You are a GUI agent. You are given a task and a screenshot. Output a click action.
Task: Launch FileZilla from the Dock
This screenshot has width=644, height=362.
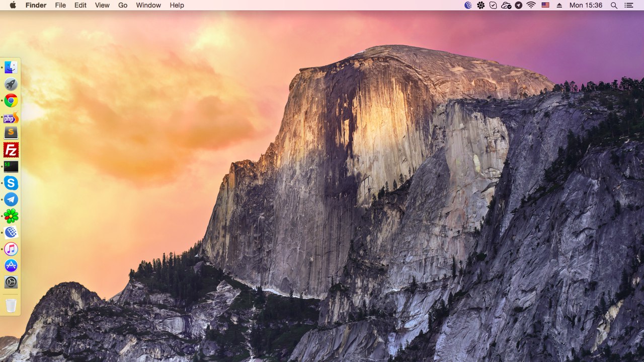11,150
